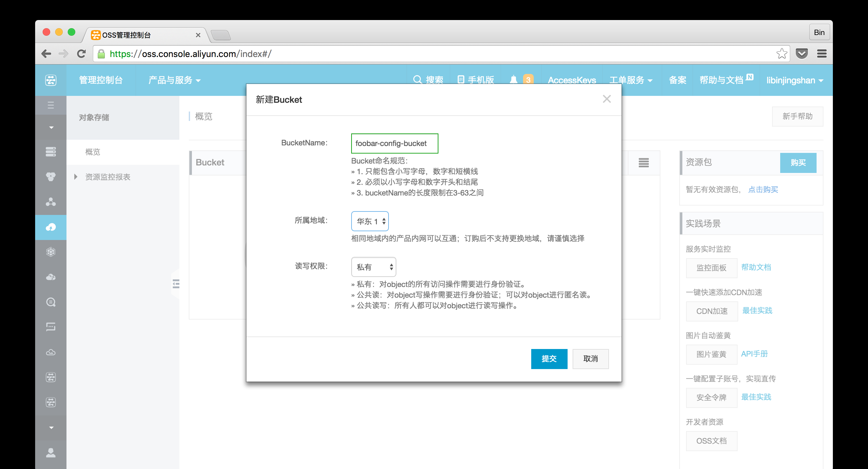Screen dimensions: 868x469
Task: Close the 新建Bucket dialog
Action: pos(607,99)
